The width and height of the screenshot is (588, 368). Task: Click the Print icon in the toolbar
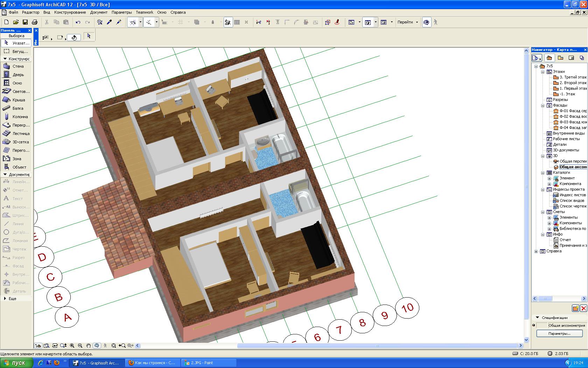coord(35,22)
